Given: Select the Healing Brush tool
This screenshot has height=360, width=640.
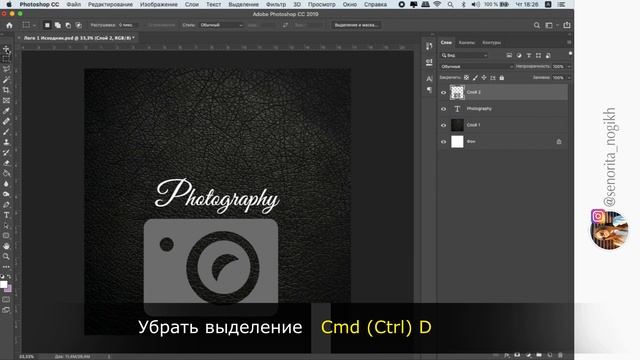Looking at the screenshot, I should click(6, 121).
